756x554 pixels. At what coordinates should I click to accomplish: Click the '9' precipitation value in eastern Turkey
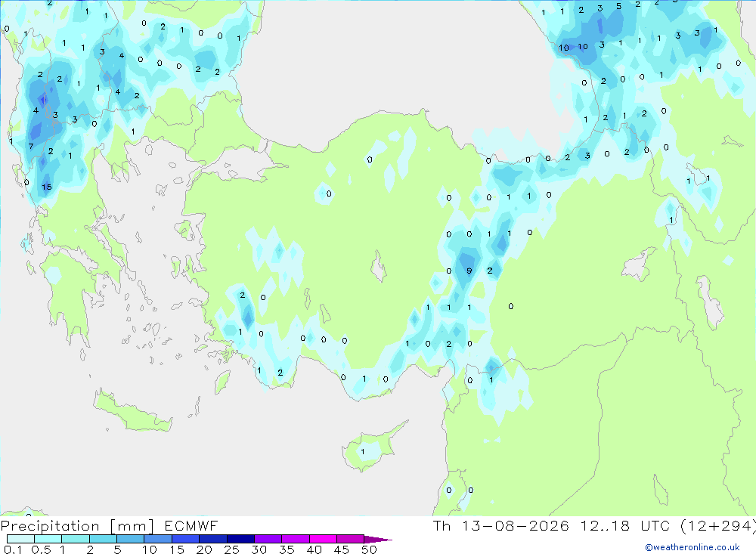pos(469,271)
